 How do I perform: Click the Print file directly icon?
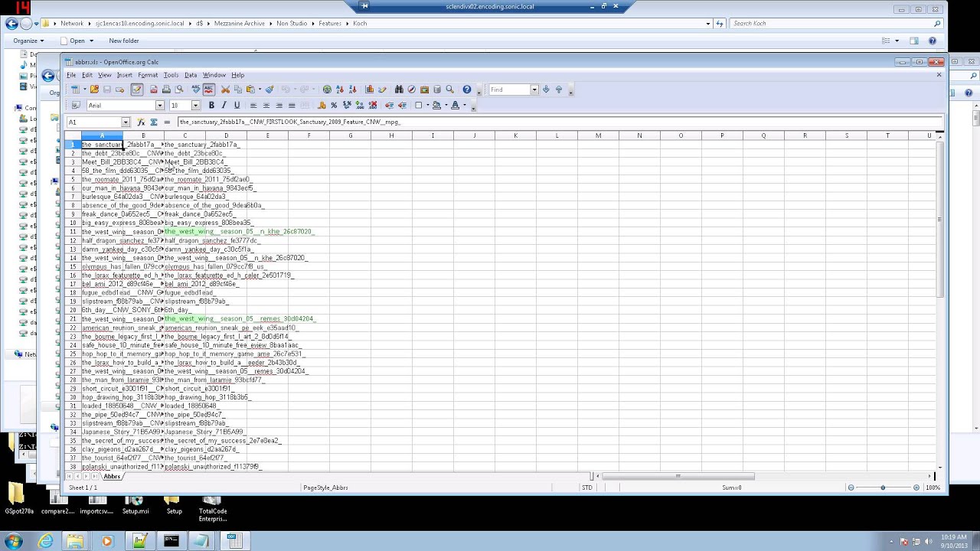point(166,90)
